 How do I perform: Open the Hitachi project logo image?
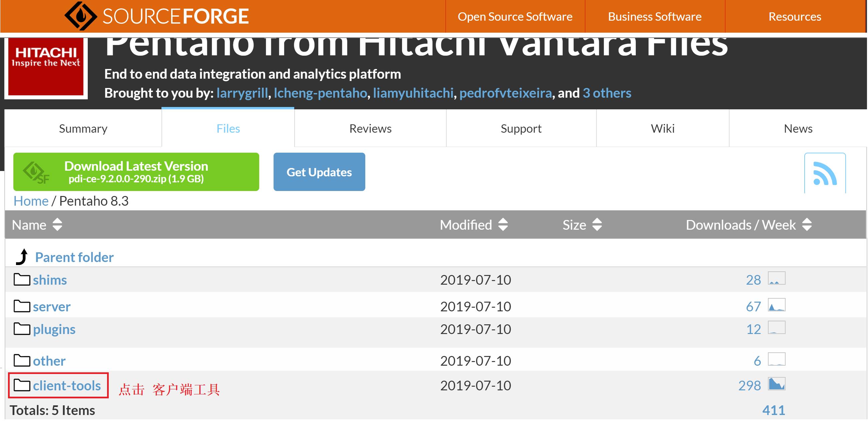coord(46,67)
